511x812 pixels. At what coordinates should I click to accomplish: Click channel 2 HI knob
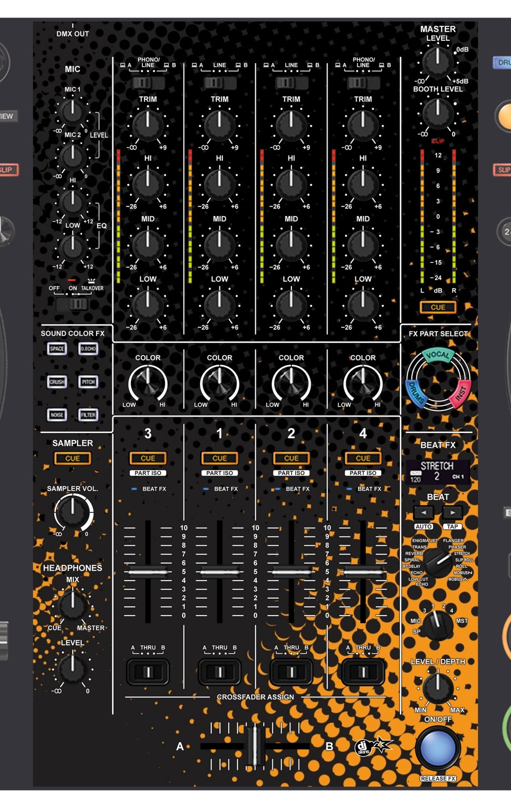point(291,185)
